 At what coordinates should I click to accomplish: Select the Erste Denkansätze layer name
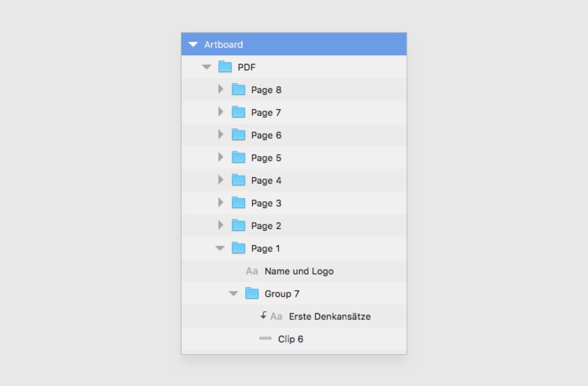pos(330,316)
